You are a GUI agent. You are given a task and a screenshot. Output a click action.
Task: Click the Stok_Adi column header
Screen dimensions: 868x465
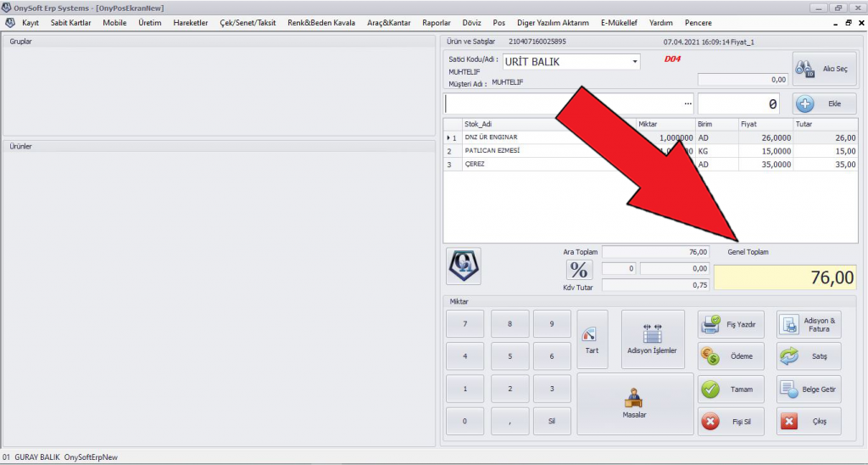click(548, 124)
